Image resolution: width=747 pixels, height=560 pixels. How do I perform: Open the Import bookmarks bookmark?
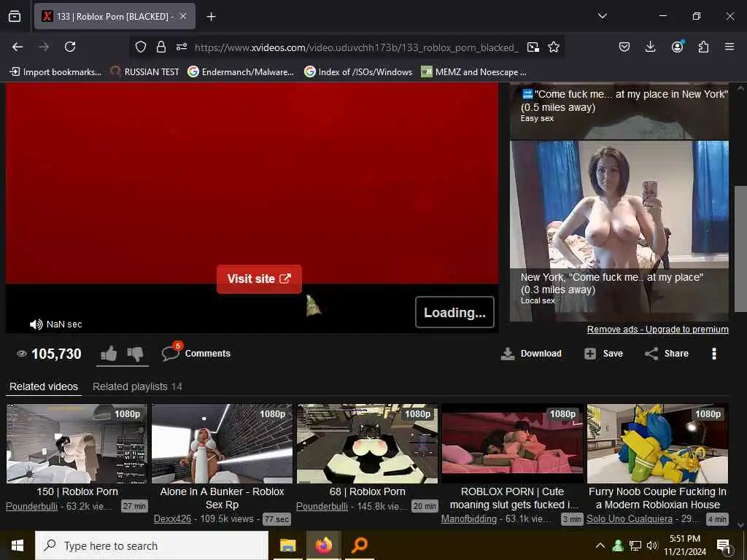pos(55,72)
